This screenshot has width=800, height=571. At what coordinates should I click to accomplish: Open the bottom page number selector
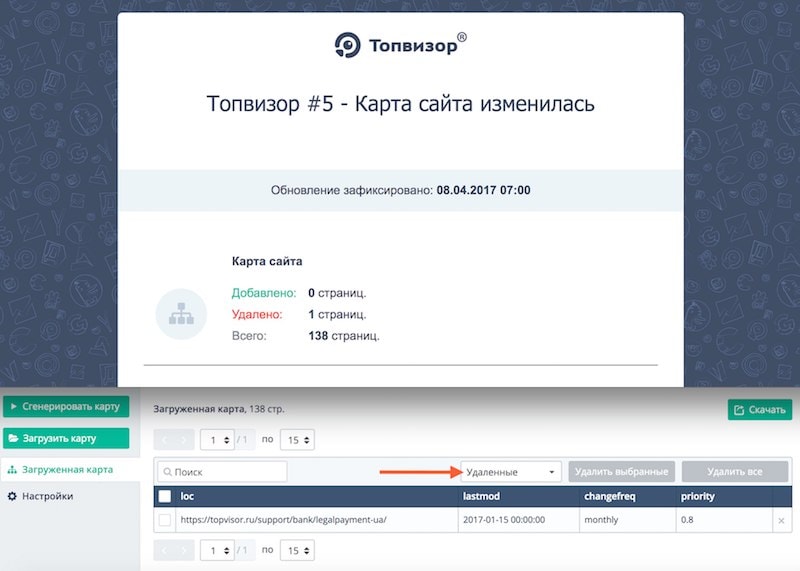pos(217,550)
